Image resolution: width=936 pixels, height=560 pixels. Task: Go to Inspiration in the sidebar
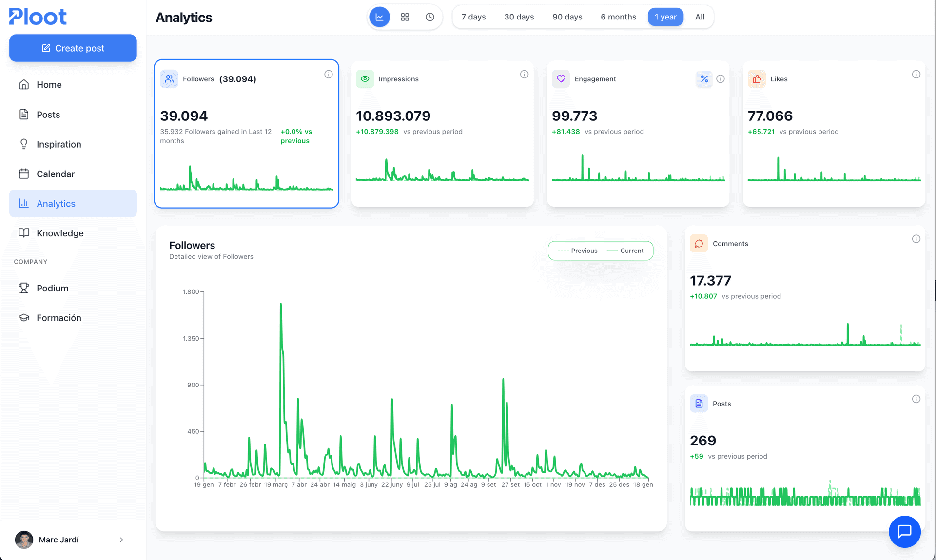(58, 144)
